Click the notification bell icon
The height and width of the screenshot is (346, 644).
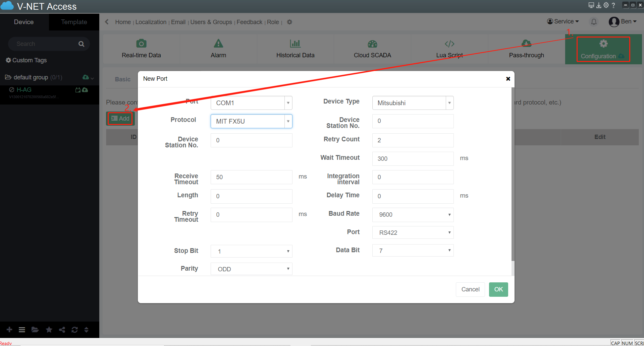tap(594, 22)
